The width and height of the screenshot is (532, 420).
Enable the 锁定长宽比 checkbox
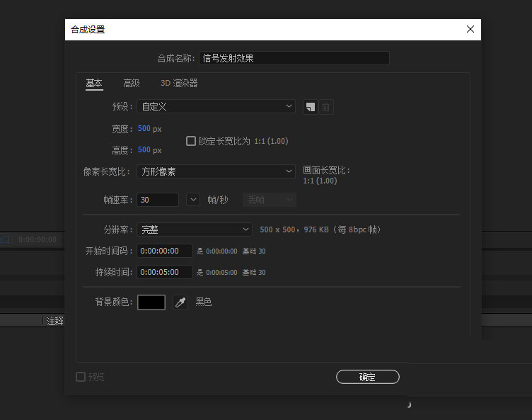coord(191,141)
